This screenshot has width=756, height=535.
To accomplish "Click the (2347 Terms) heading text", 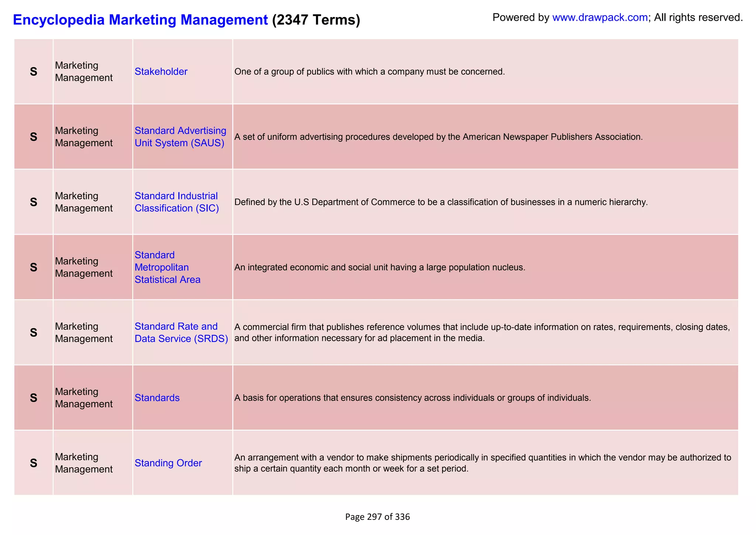I will [316, 20].
